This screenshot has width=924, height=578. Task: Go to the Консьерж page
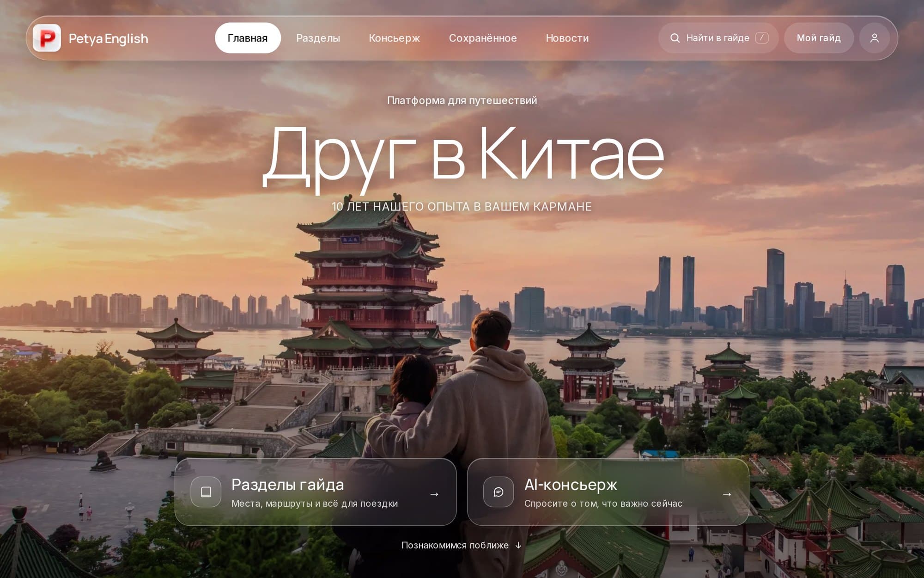(394, 38)
